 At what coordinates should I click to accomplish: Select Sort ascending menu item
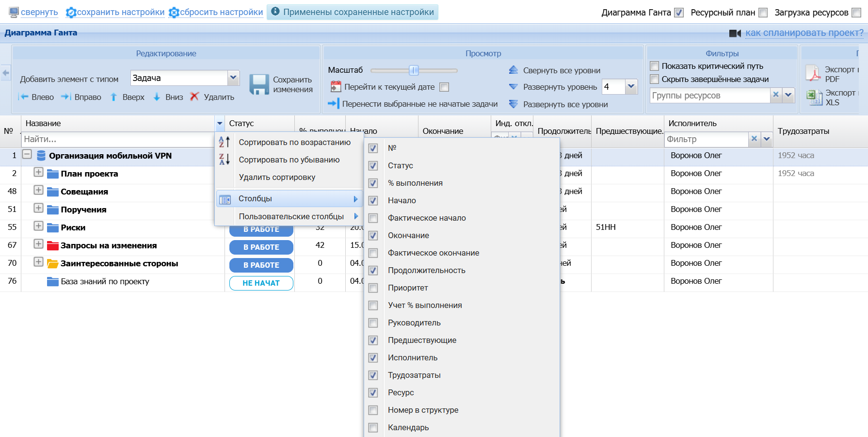click(294, 142)
